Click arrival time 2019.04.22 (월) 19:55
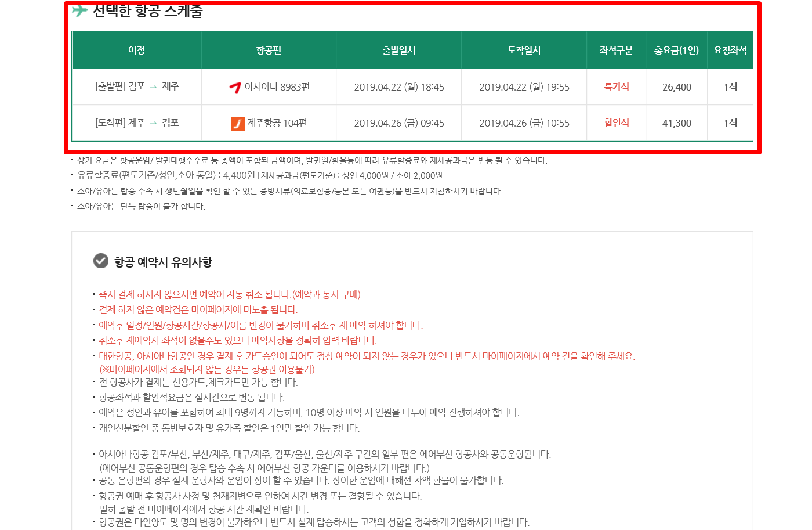This screenshot has width=812, height=530. (x=524, y=87)
